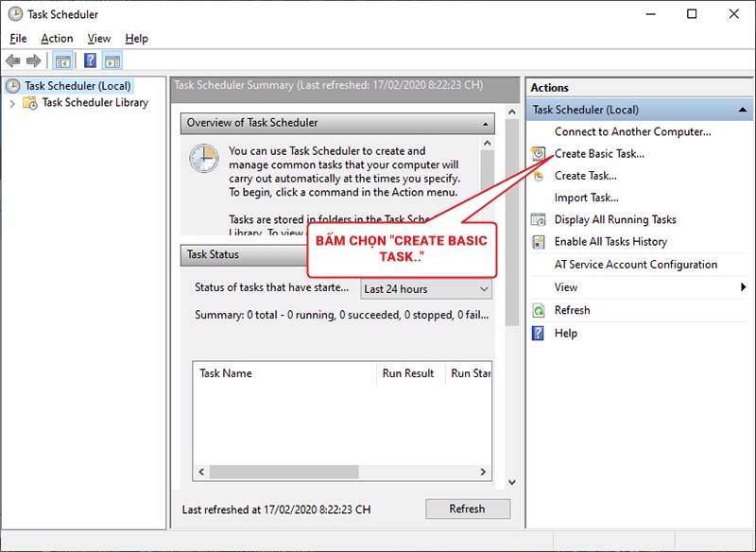
Task: Go forward with the toolbar Forward arrow
Action: tap(34, 60)
